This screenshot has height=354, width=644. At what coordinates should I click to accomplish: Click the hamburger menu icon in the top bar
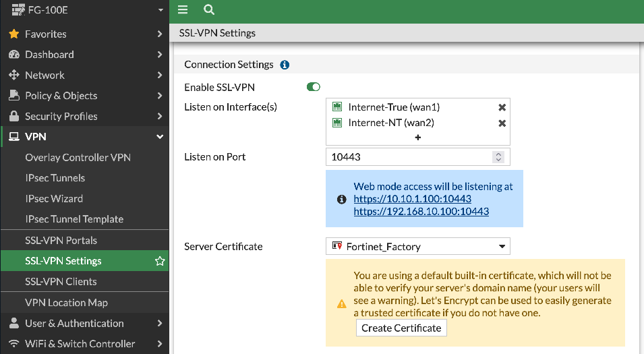tap(183, 9)
